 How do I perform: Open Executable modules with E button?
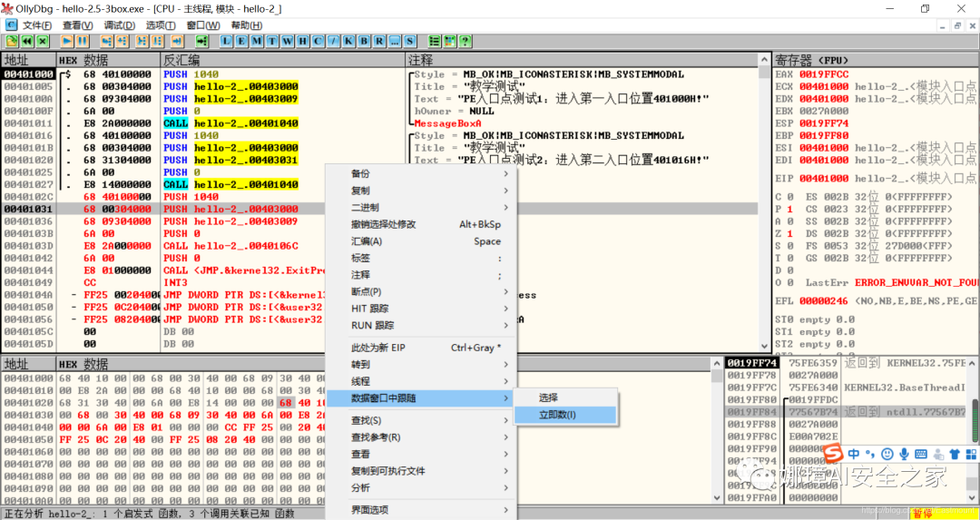241,41
